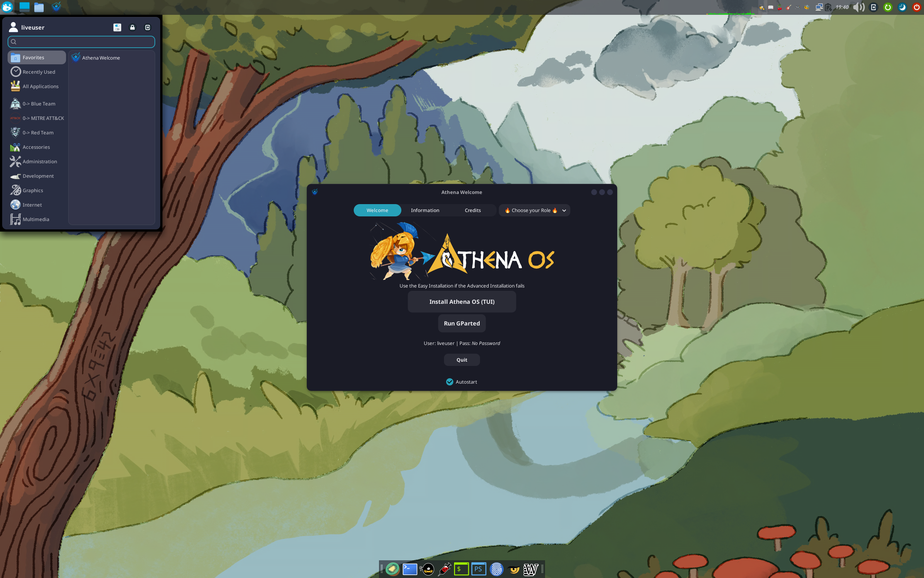Click the red guitar tray icon
This screenshot has width=924, height=578.
coord(789,7)
